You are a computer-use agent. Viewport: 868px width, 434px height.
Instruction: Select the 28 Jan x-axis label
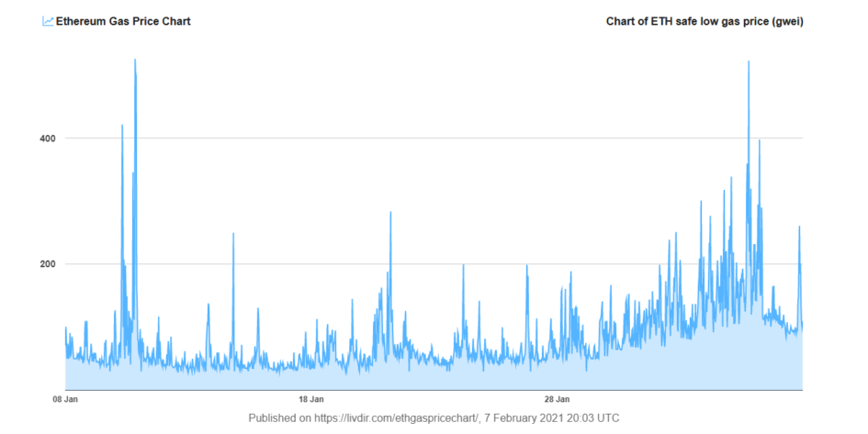tap(557, 400)
